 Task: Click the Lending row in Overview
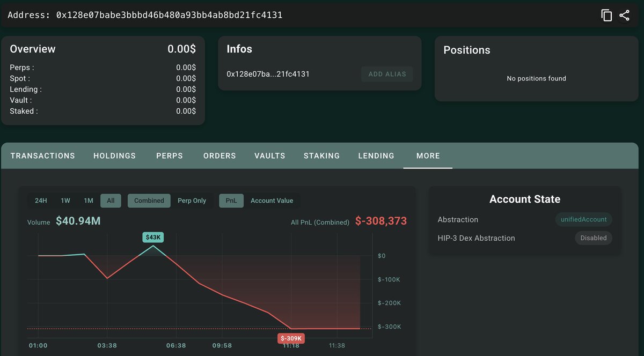pyautogui.click(x=103, y=89)
